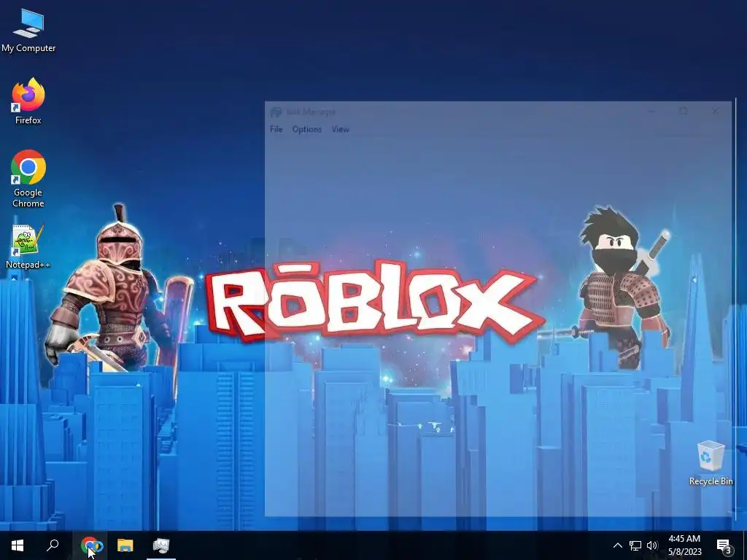Image resolution: width=747 pixels, height=560 pixels.
Task: Launch the Firefox desktop shortcut
Action: pyautogui.click(x=28, y=101)
